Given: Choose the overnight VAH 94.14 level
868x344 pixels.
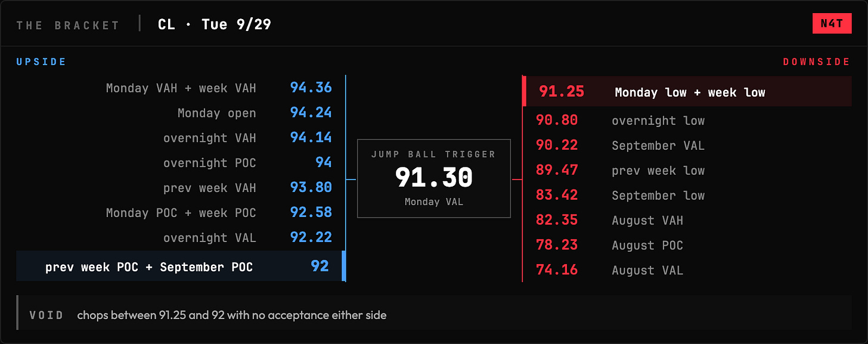Looking at the screenshot, I should (311, 138).
